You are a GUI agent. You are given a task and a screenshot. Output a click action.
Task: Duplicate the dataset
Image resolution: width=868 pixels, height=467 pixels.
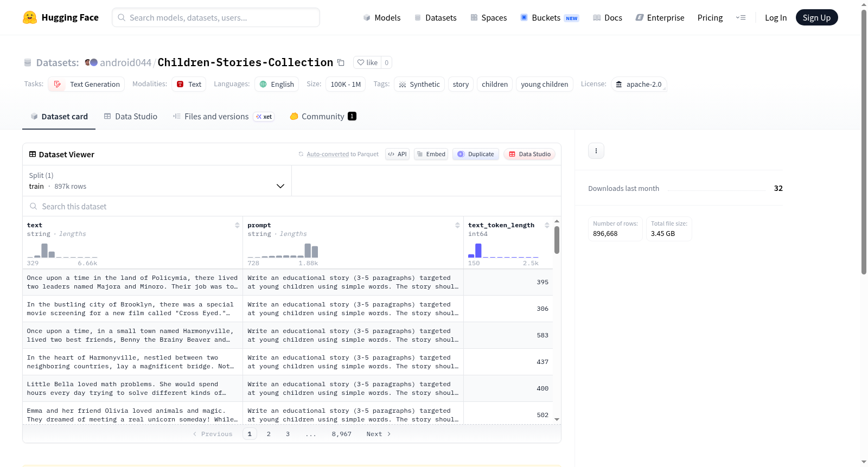[x=475, y=154]
